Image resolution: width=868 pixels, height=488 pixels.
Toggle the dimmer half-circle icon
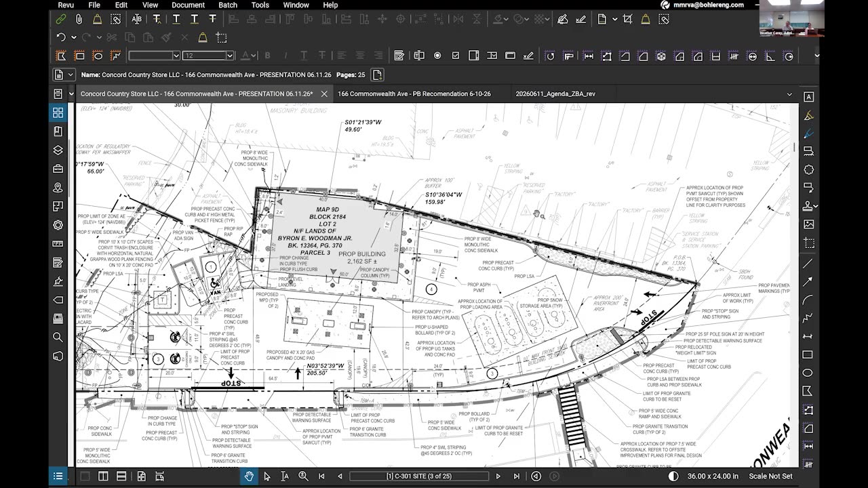[x=673, y=476]
